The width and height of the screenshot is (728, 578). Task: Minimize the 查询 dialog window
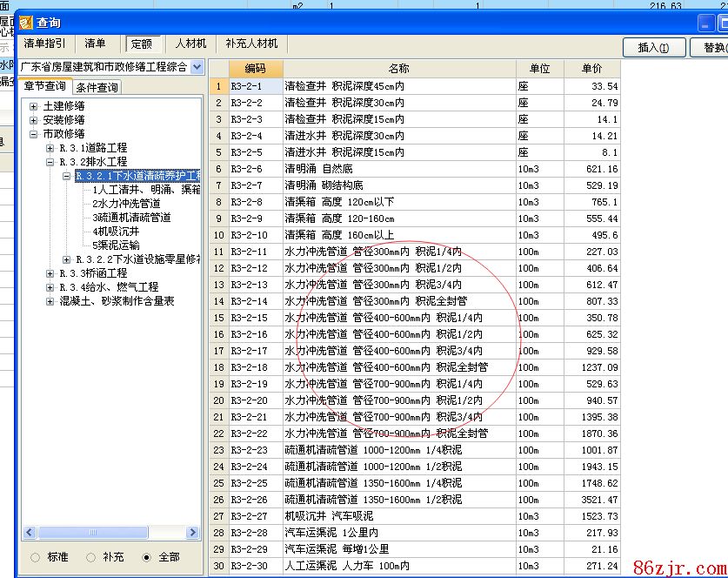705,24
